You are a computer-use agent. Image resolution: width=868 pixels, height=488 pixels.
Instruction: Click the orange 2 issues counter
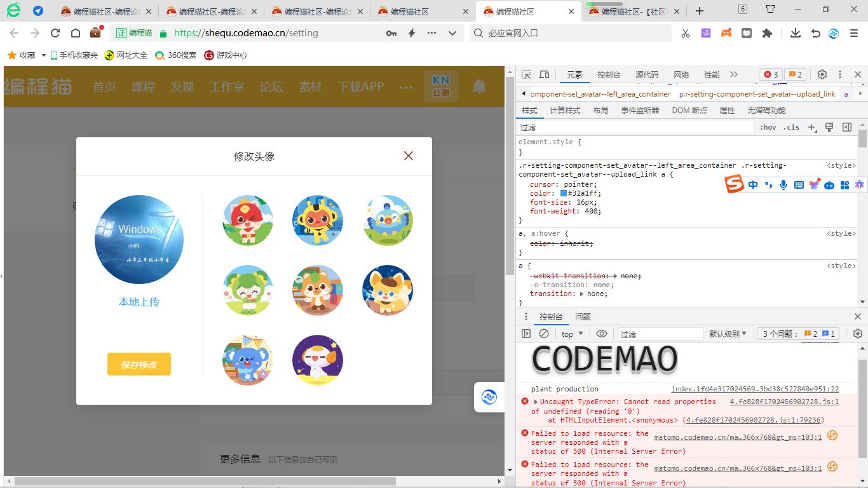pos(796,74)
